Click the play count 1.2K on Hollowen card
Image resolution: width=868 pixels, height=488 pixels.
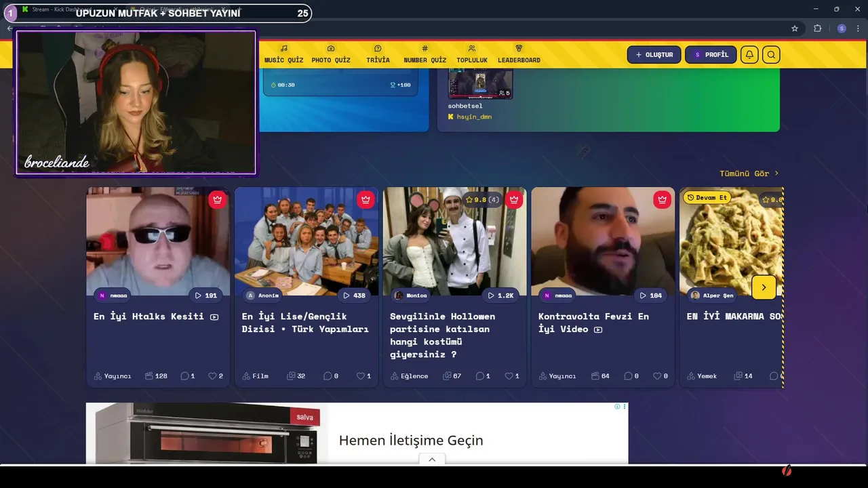point(501,296)
